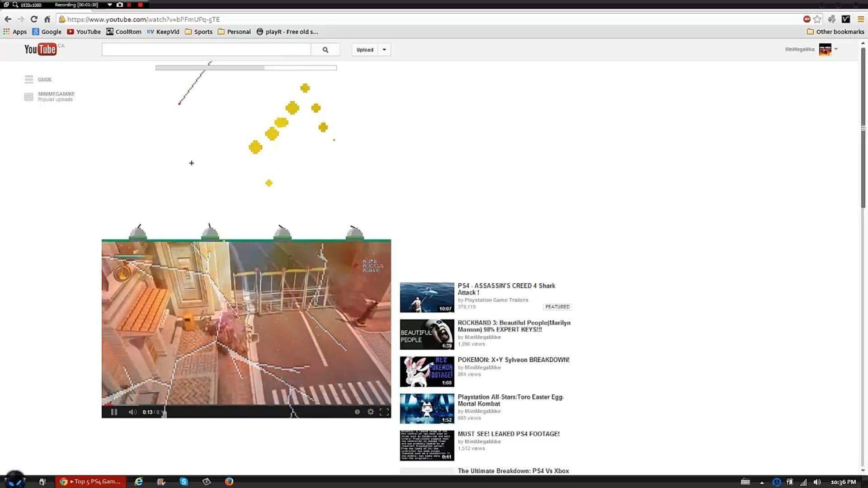Select the player settings gear icon
The image size is (868, 488).
[x=371, y=412]
